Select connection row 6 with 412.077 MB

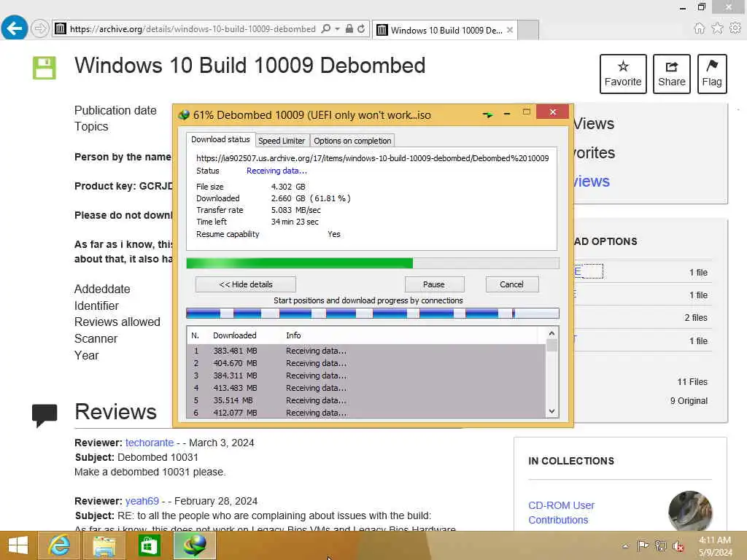click(366, 413)
